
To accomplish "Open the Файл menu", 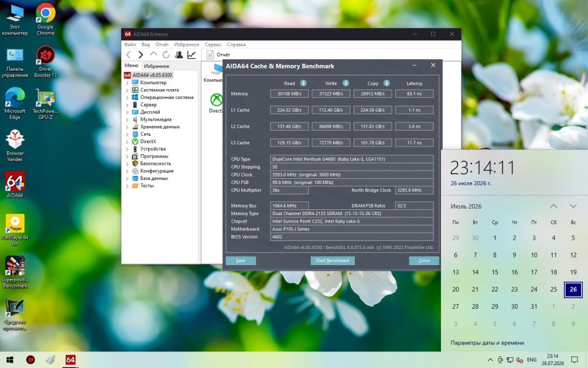I will tap(130, 44).
